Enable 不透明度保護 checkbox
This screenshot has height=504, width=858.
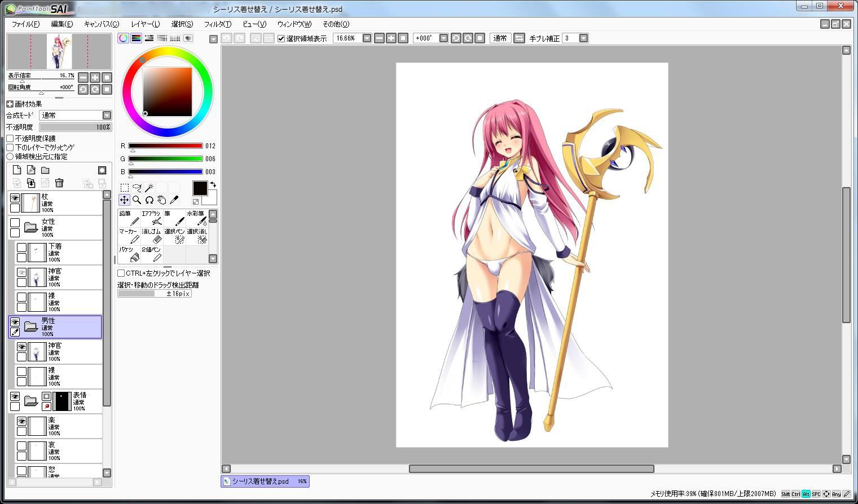coord(10,138)
